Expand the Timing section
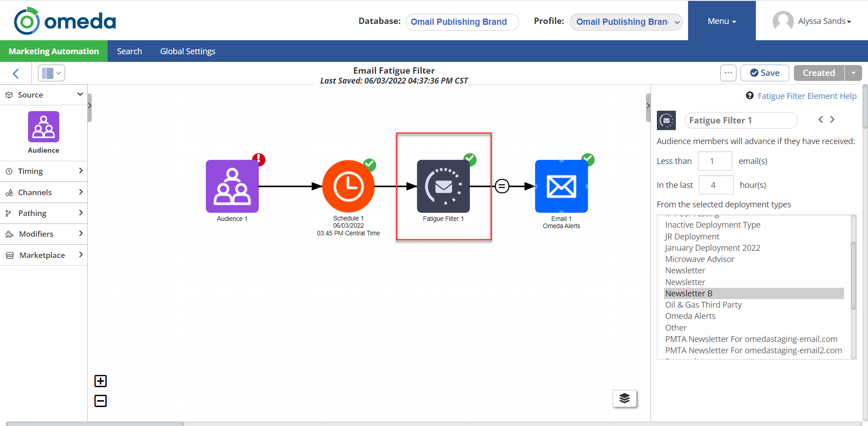Image resolution: width=868 pixels, height=426 pixels. 43,171
